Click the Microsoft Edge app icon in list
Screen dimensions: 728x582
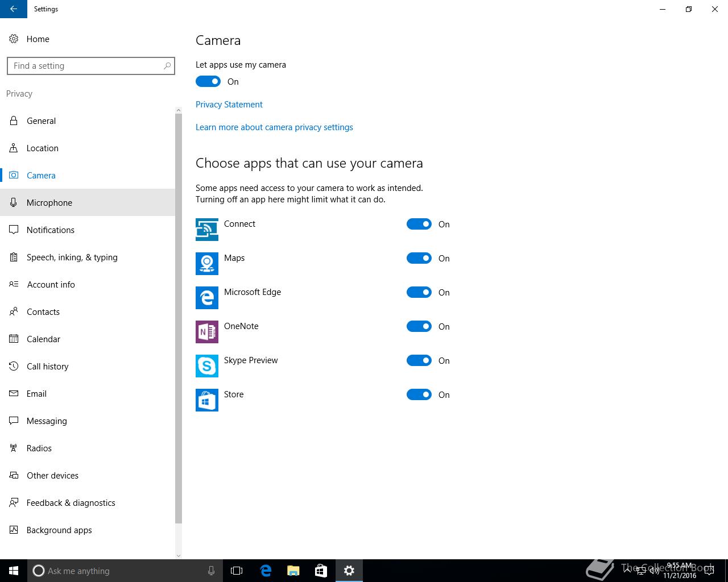[x=207, y=298]
